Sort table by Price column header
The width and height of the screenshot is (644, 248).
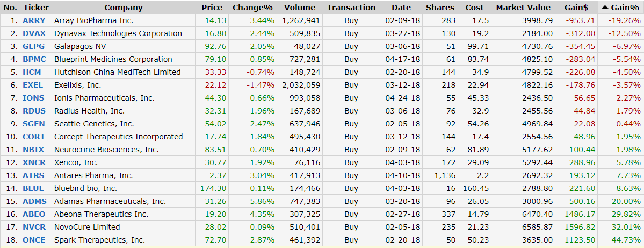212,8
